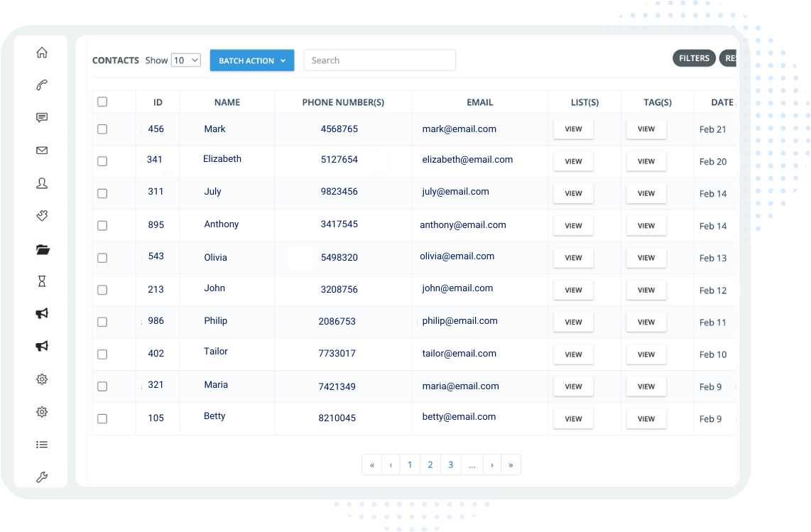This screenshot has width=811, height=532.
Task: Open the Home icon in sidebar
Action: pyautogui.click(x=42, y=53)
